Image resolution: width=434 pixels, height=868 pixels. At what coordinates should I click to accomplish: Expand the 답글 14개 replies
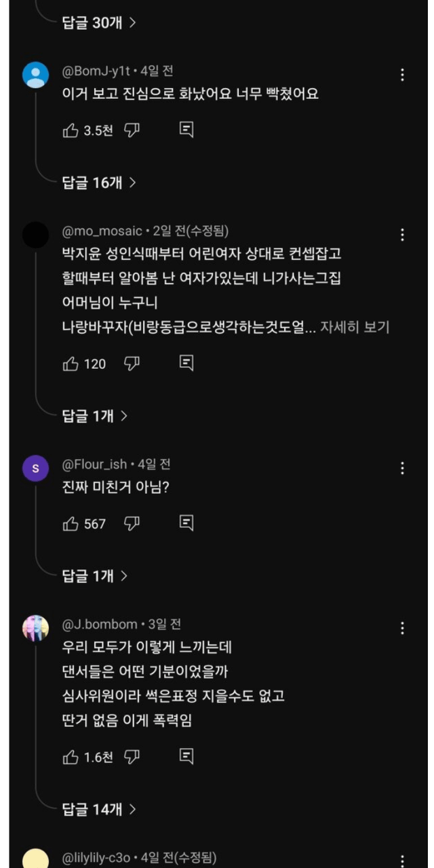[99, 809]
